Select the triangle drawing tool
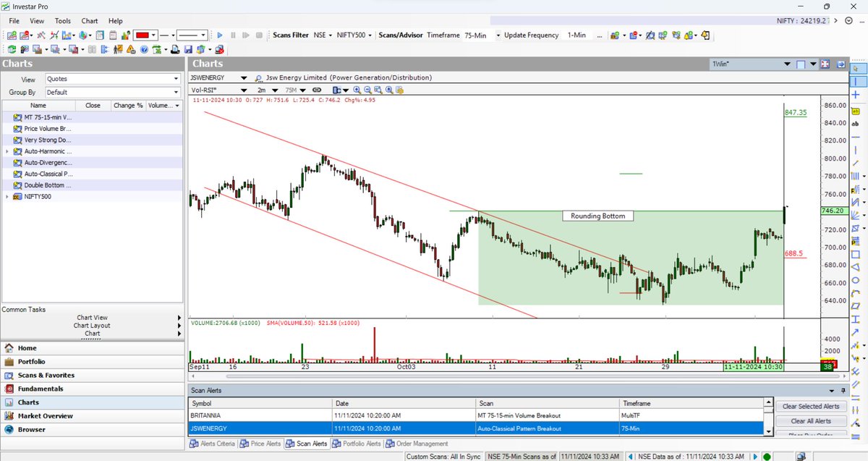Image resolution: width=868 pixels, height=461 pixels. pyautogui.click(x=856, y=267)
